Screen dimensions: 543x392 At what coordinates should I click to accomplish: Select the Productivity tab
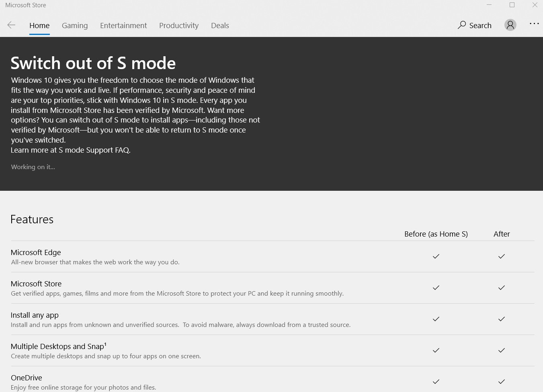pyautogui.click(x=179, y=25)
